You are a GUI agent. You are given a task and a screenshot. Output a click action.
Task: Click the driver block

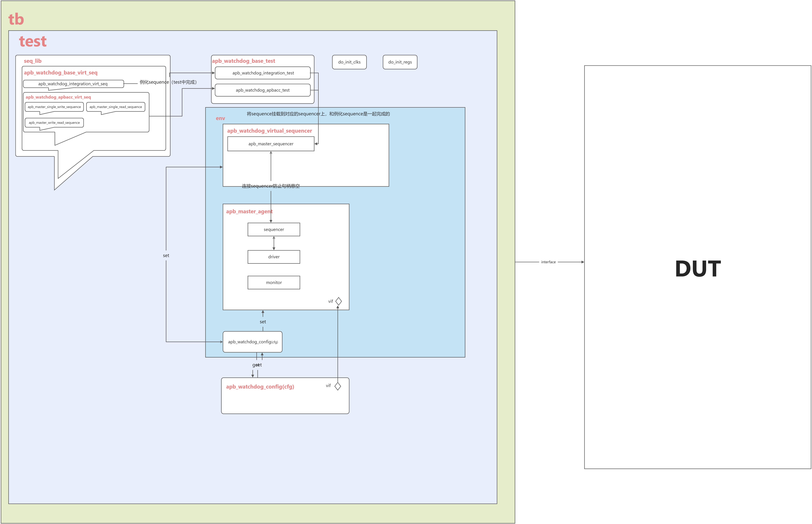(274, 257)
